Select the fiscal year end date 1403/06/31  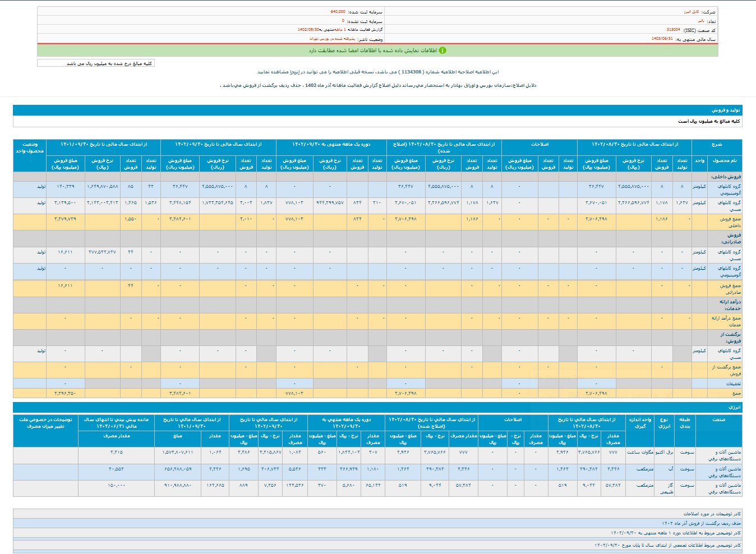point(662,39)
